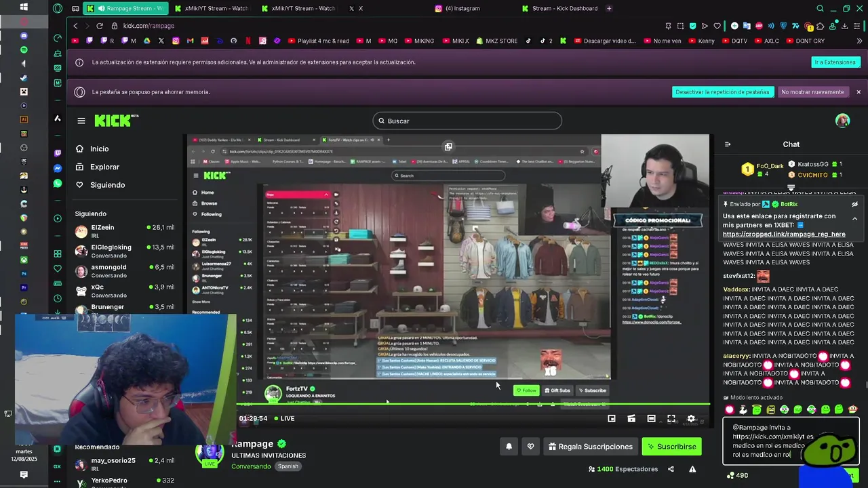Image resolution: width=868 pixels, height=488 pixels.
Task: Click the video progress bar
Action: coord(473,405)
